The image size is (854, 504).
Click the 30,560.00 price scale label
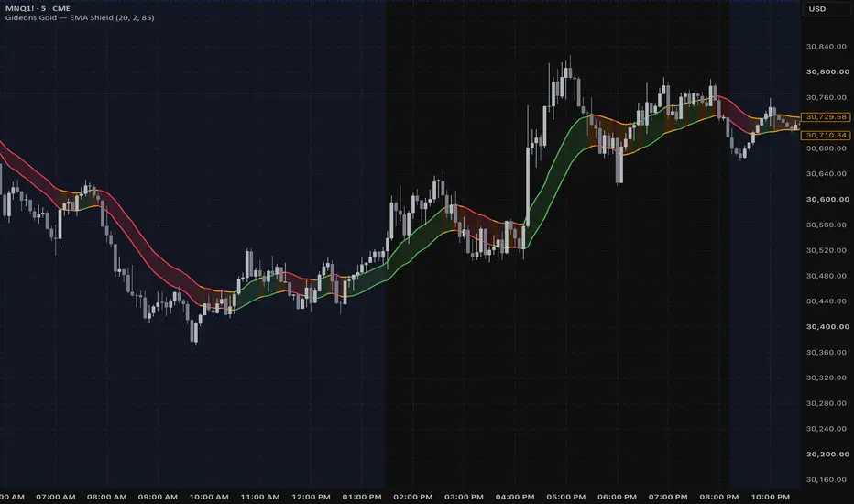tap(827, 225)
